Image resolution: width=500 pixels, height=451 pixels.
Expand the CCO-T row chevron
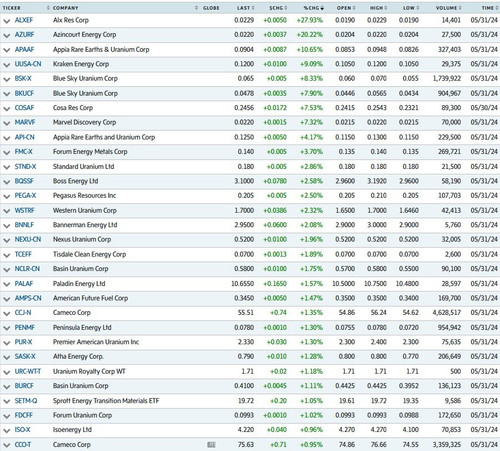click(x=6, y=445)
